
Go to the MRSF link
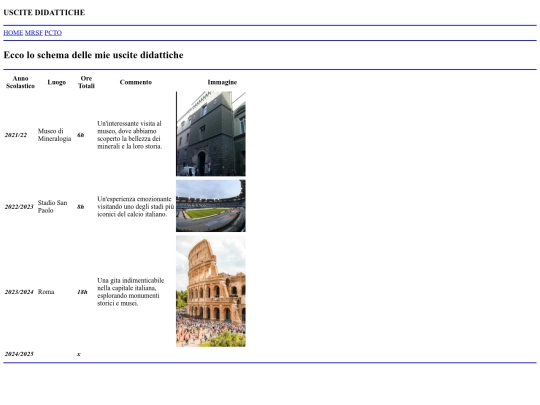pyautogui.click(x=34, y=33)
